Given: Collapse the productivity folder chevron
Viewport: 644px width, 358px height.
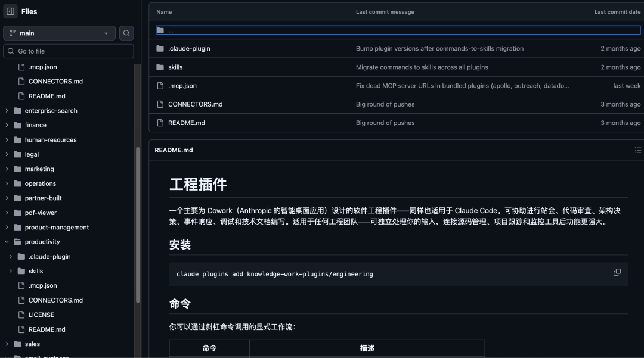Looking at the screenshot, I should point(7,242).
